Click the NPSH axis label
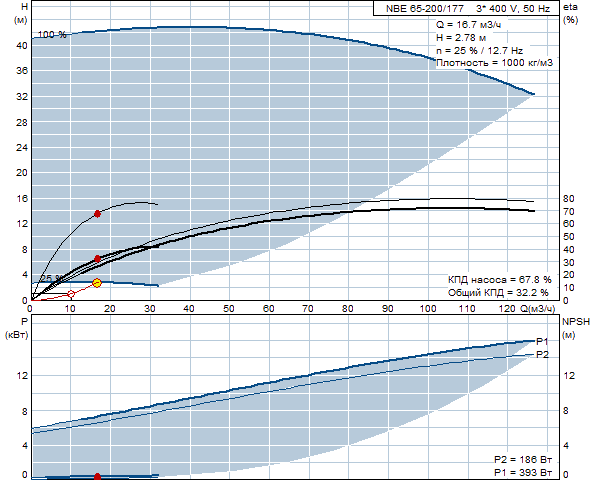Image resolution: width=592 pixels, height=480 pixels. [576, 322]
